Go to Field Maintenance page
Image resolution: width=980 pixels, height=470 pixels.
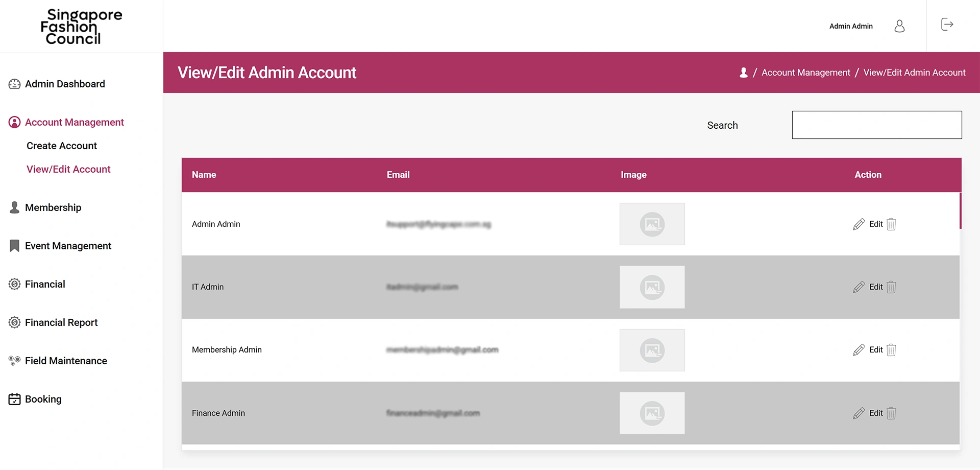point(66,361)
